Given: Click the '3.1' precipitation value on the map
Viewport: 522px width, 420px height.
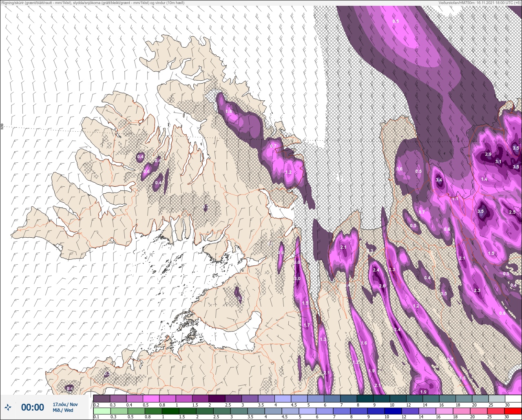Looking at the screenshot, I should click(498, 161).
